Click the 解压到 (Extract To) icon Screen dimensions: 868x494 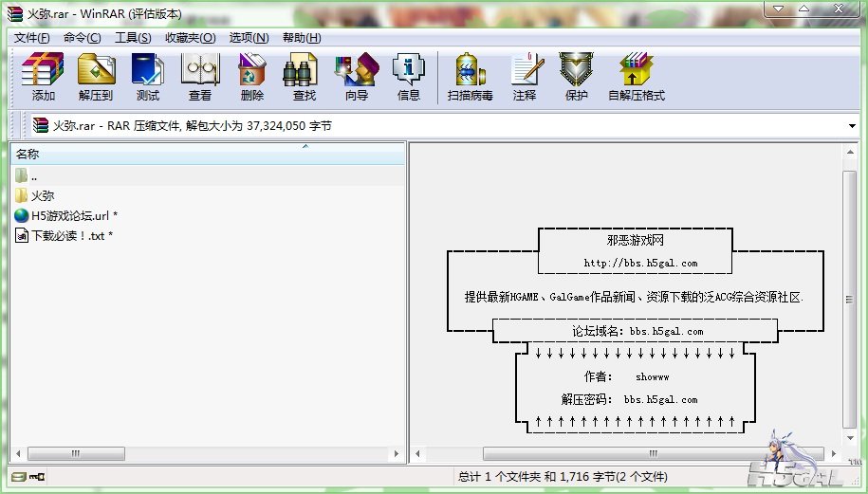(x=95, y=77)
